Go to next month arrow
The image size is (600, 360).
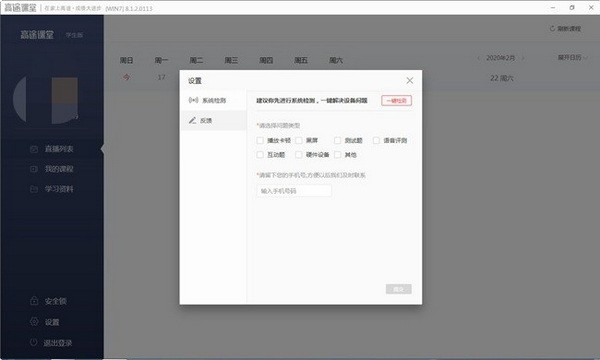[523, 58]
